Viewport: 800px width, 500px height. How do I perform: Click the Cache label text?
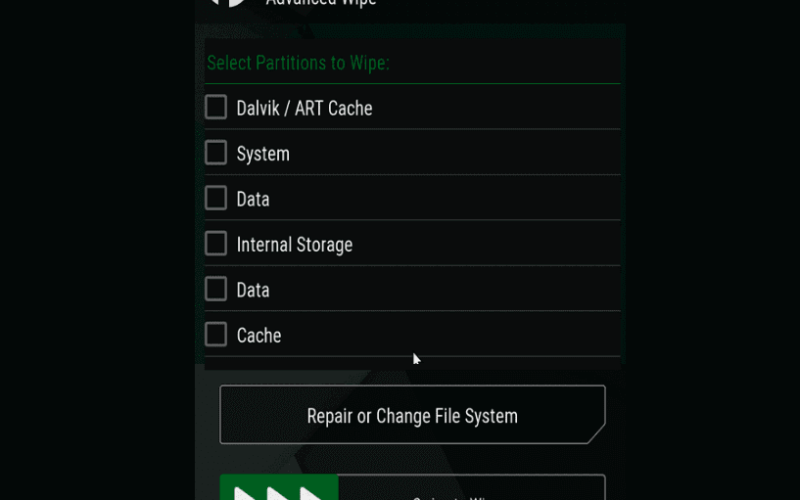coord(259,335)
